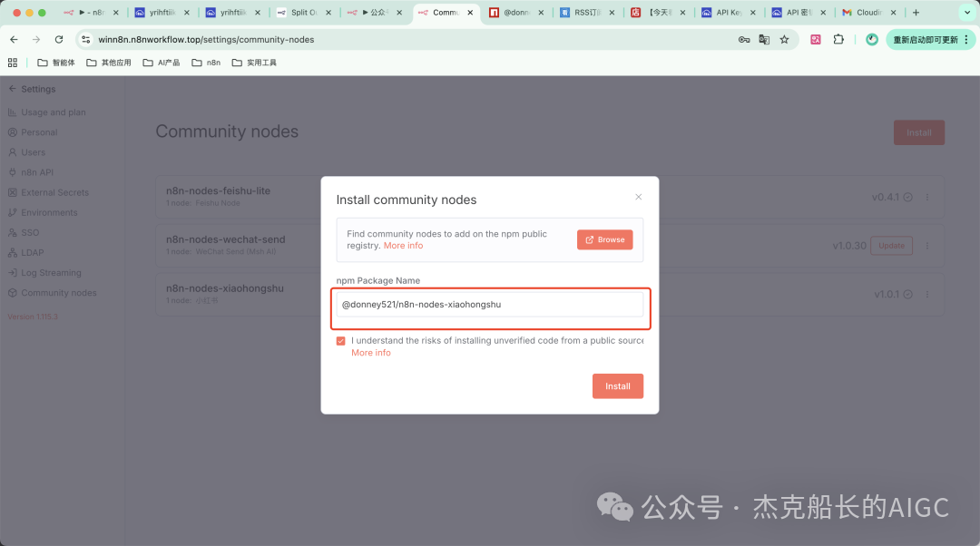This screenshot has width=980, height=546.
Task: Open the apps grid in bookmarks bar
Action: point(13,63)
